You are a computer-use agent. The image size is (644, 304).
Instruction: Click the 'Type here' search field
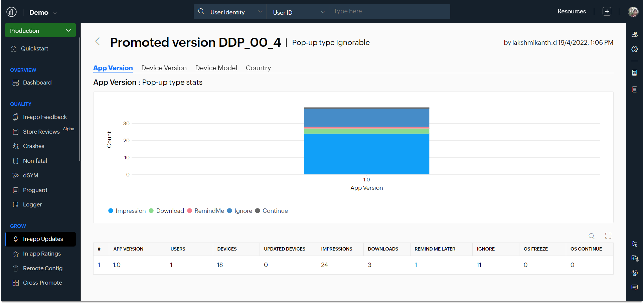389,11
